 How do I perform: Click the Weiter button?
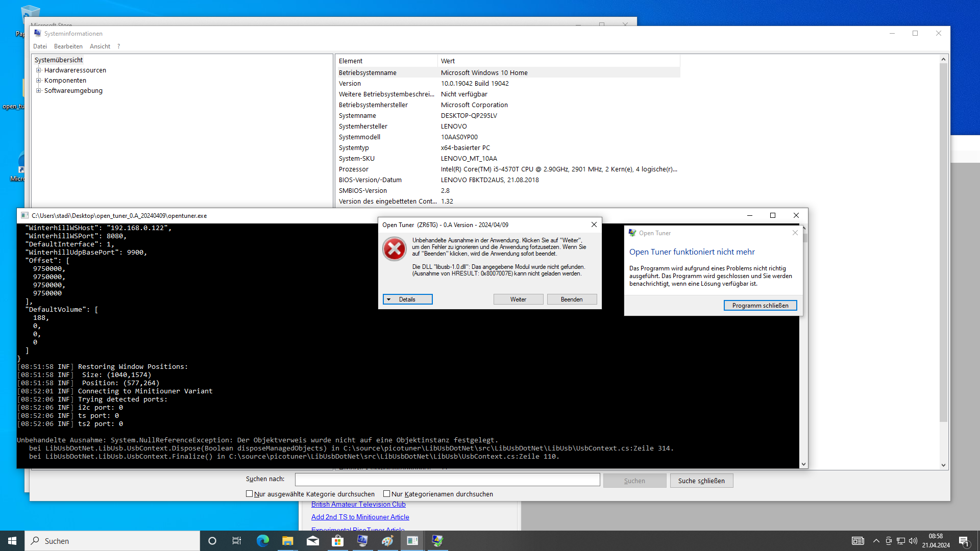518,299
